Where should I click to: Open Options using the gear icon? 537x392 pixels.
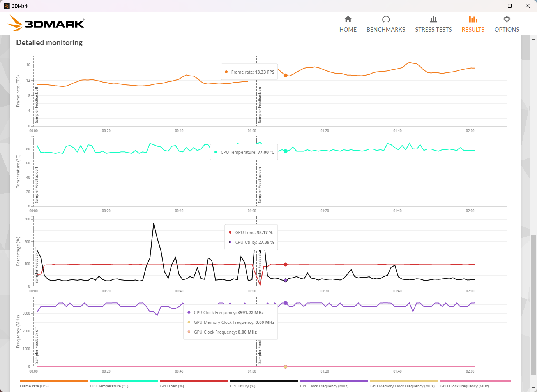click(507, 19)
